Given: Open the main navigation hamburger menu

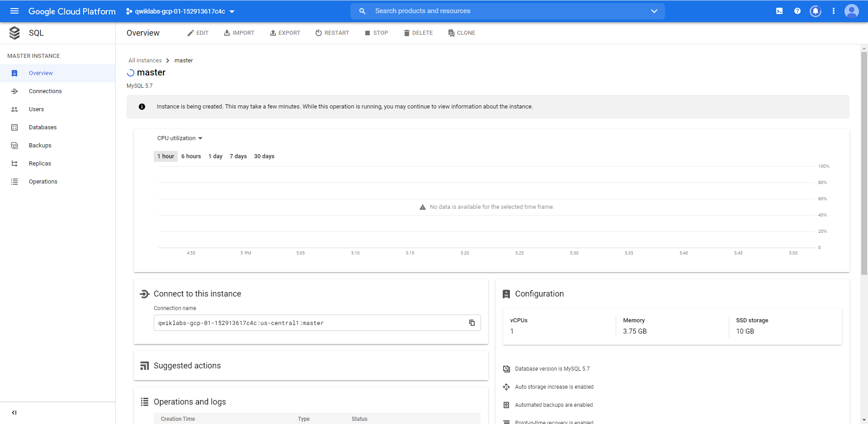Looking at the screenshot, I should pos(14,11).
